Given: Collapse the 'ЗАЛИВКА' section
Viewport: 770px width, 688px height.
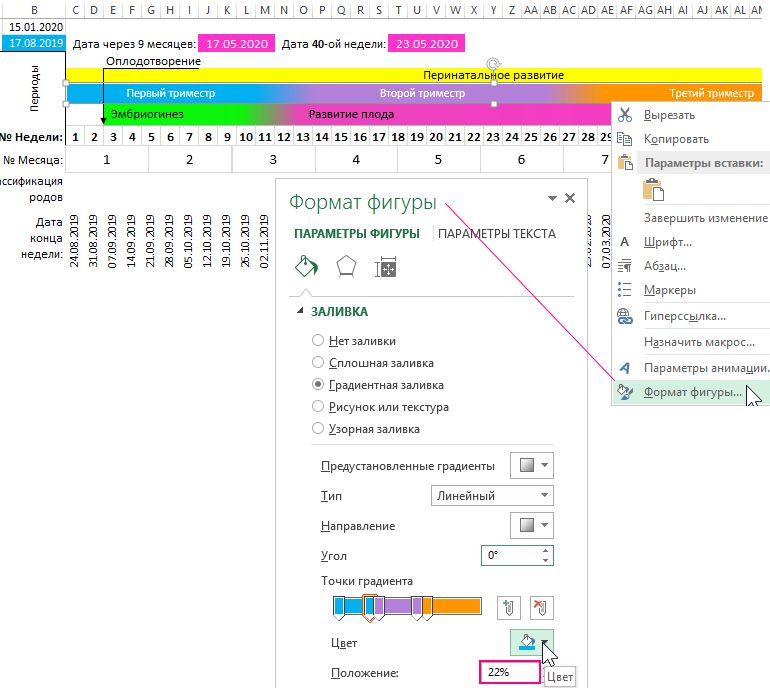Looking at the screenshot, I should (x=302, y=312).
